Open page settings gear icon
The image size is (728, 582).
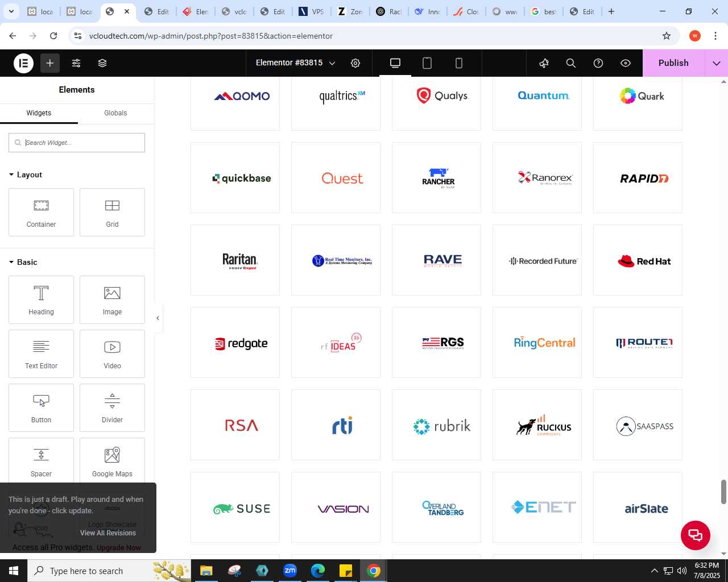click(x=355, y=63)
